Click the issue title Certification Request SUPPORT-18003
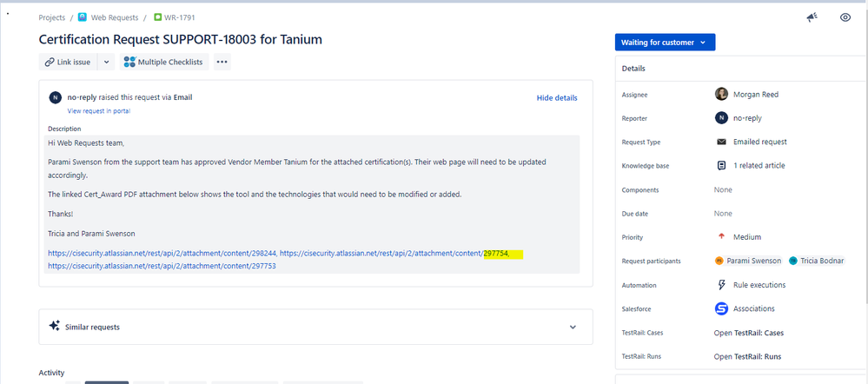This screenshot has width=868, height=384. click(181, 40)
